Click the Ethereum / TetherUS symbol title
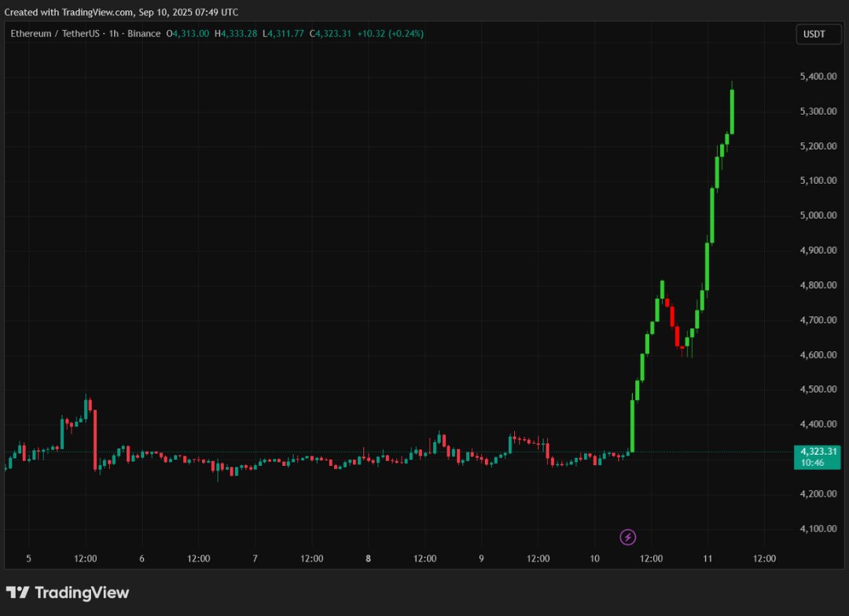Viewport: 849px width, 616px height. coord(55,34)
